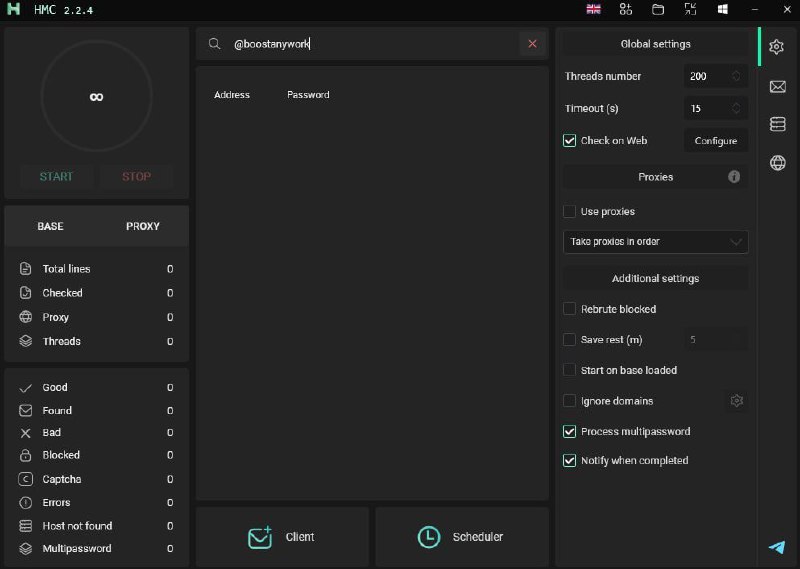Click the Global settings header
Image resolution: width=800 pixels, height=569 pixels.
coord(656,44)
